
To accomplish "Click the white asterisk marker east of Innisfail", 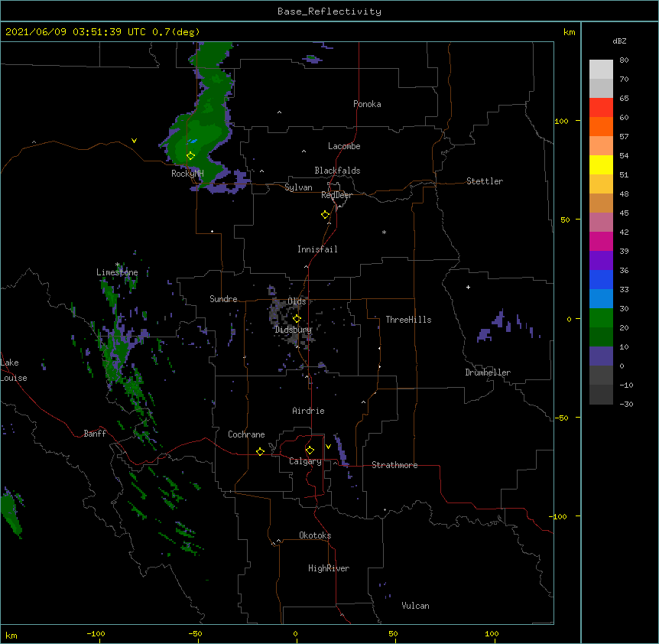I will [384, 233].
